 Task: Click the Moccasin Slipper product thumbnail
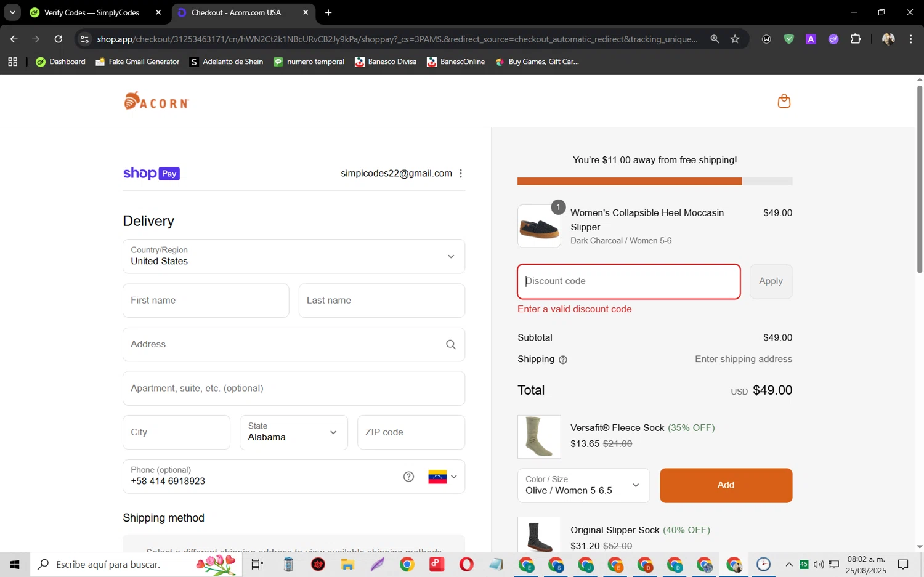pyautogui.click(x=539, y=226)
